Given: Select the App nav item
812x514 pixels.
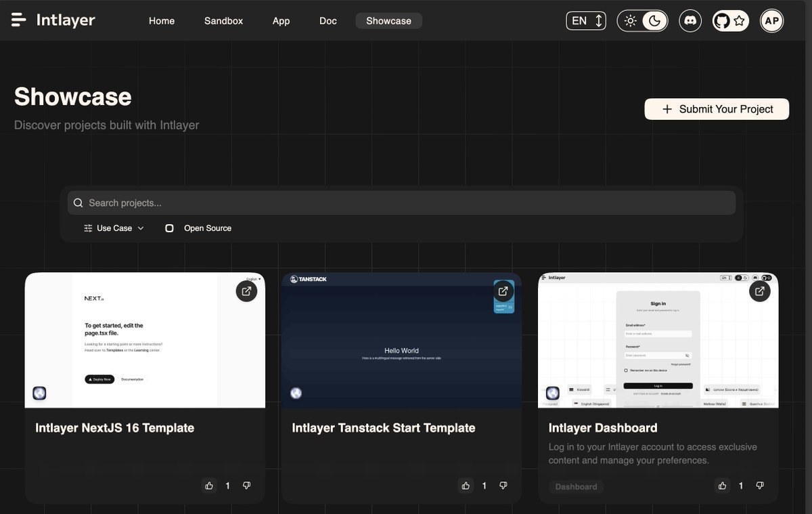Looking at the screenshot, I should coord(281,21).
